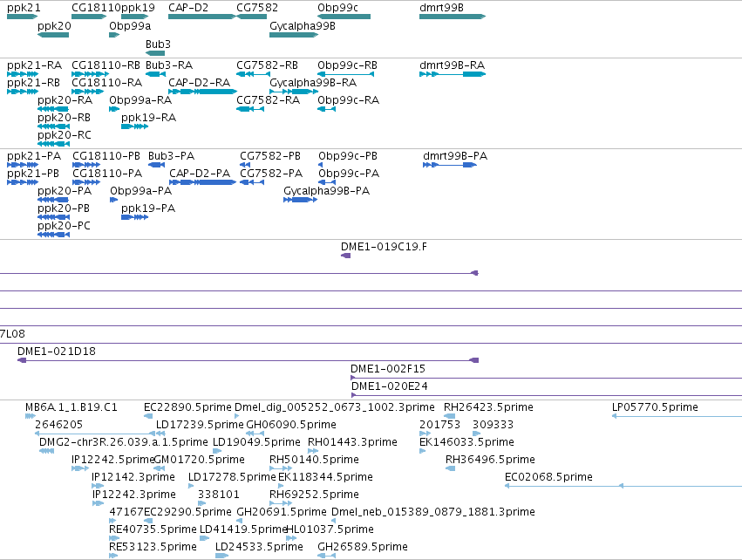Select the CAP-D2-PA protein glyph
This screenshot has width=742, height=560.
(202, 182)
